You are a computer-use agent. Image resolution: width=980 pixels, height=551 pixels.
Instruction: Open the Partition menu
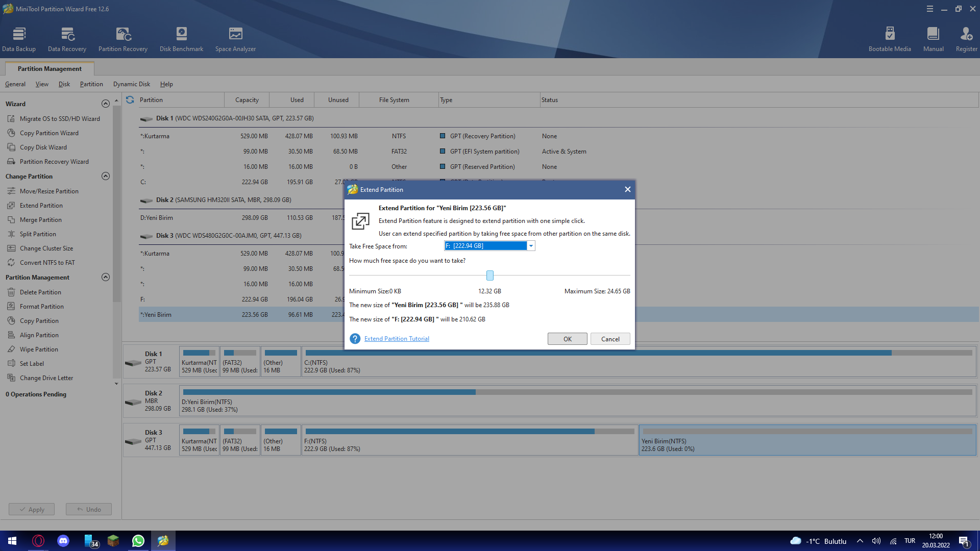(x=91, y=84)
